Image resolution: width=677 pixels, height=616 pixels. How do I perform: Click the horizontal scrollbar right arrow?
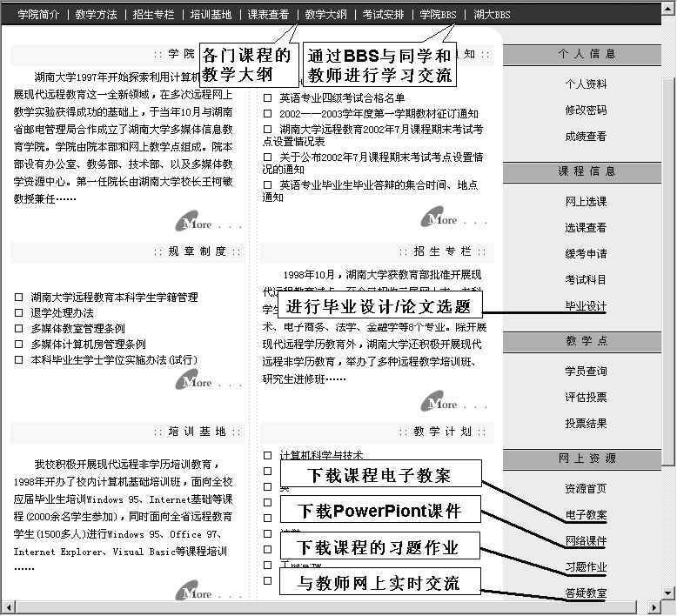click(x=654, y=606)
